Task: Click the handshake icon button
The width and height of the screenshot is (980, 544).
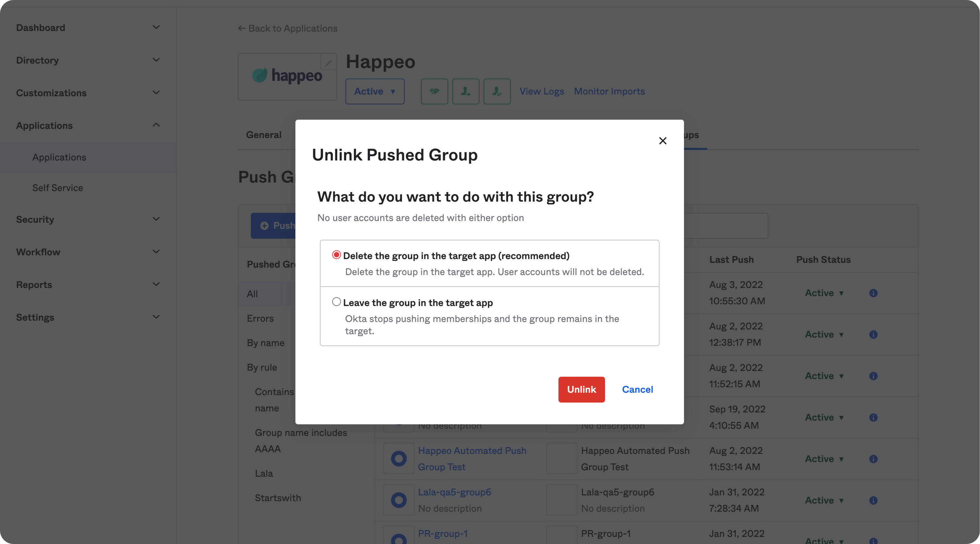Action: coord(435,91)
